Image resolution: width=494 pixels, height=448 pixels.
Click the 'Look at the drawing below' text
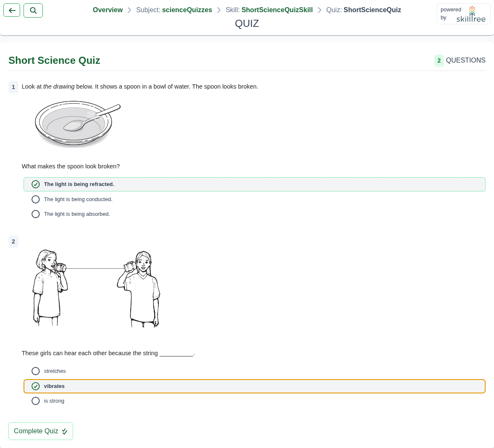click(140, 86)
